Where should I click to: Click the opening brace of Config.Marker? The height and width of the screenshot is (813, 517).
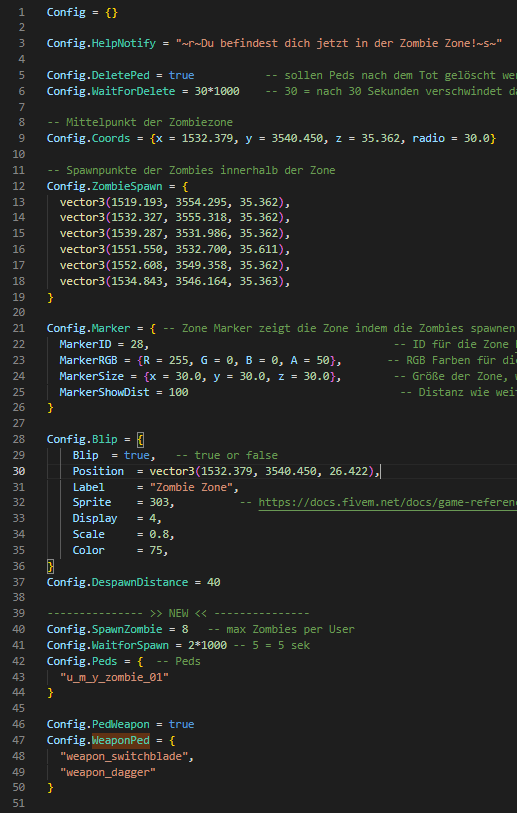point(153,328)
